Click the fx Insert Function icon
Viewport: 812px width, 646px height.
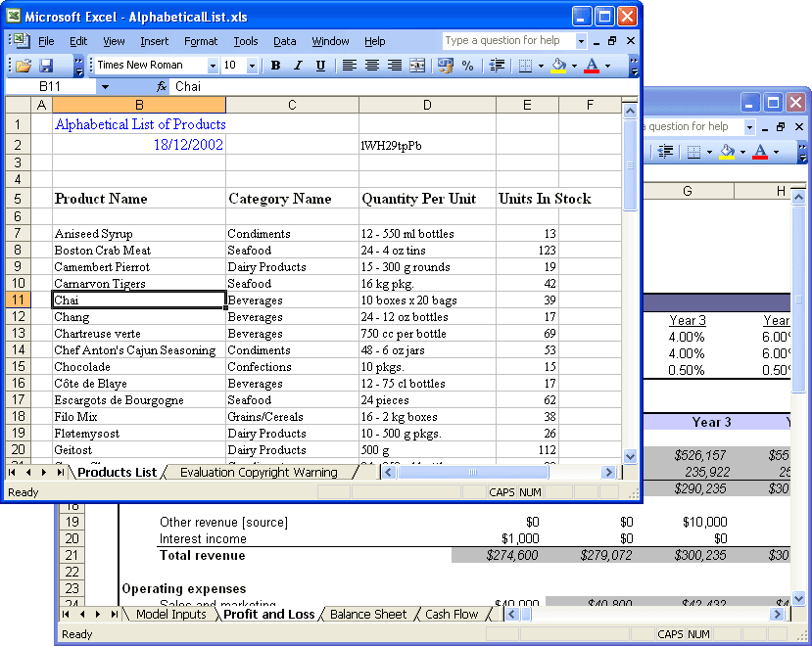point(162,86)
